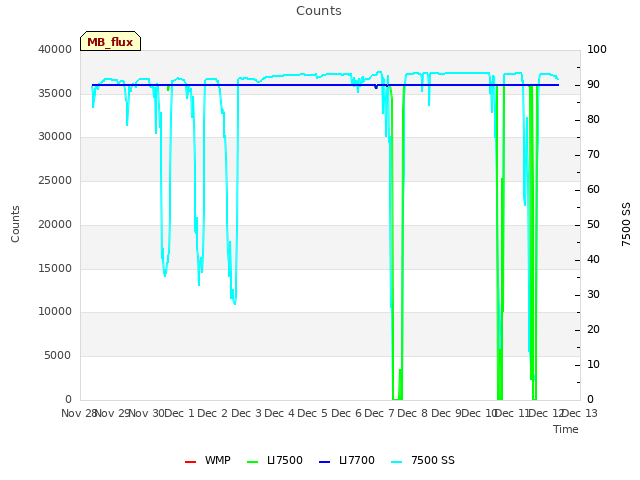Click the 10 tick on right axis

pyautogui.click(x=593, y=364)
